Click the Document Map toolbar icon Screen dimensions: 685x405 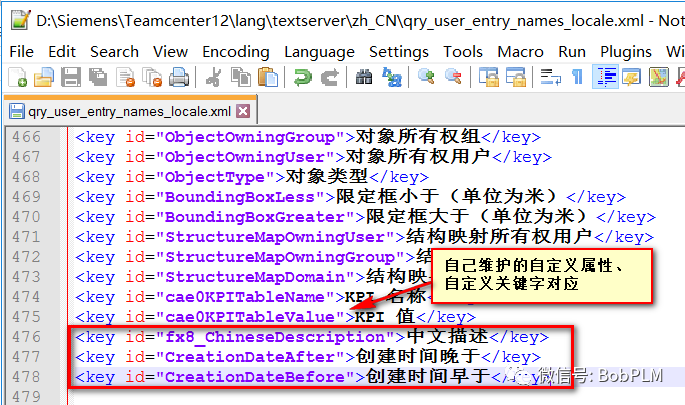659,77
